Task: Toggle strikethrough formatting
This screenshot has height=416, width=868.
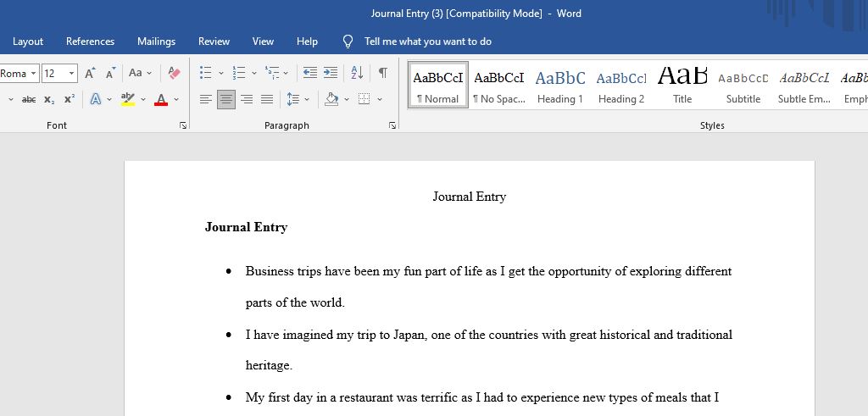Action: (x=29, y=100)
